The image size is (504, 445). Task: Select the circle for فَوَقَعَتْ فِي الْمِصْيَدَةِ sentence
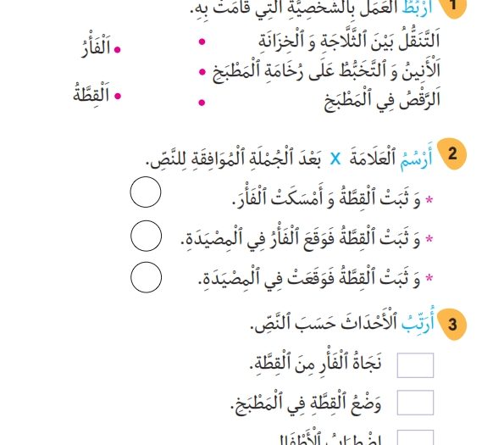(x=146, y=277)
